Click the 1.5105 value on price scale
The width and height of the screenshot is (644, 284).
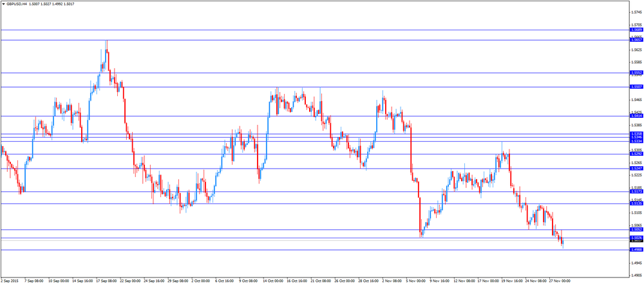point(636,213)
